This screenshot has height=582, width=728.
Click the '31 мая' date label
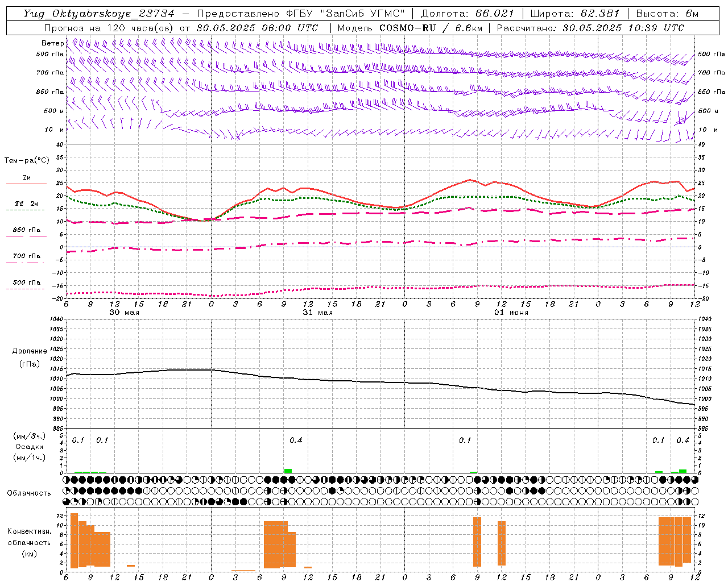pos(317,312)
